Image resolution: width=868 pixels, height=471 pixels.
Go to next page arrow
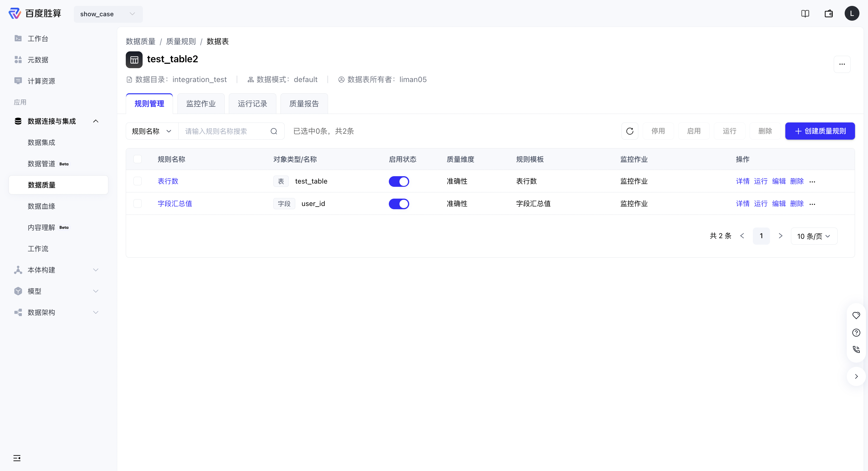click(x=780, y=236)
